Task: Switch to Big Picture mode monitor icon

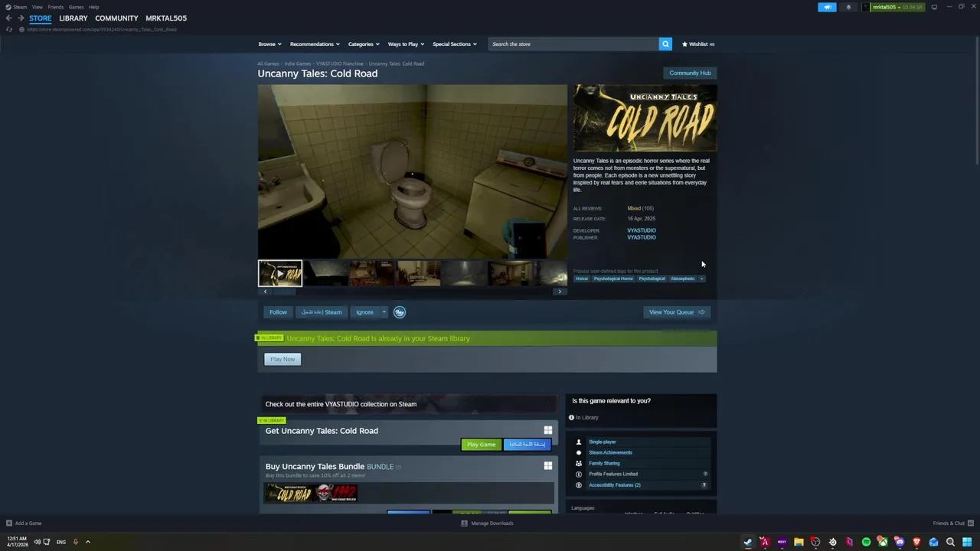Action: pos(934,7)
